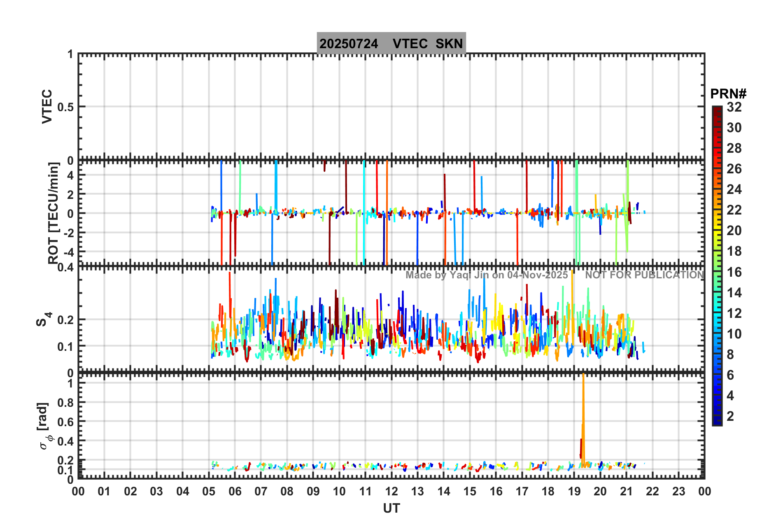783x532 pixels.
Task: Click the 0.5 tick on VTEC axis
Action: (x=65, y=107)
